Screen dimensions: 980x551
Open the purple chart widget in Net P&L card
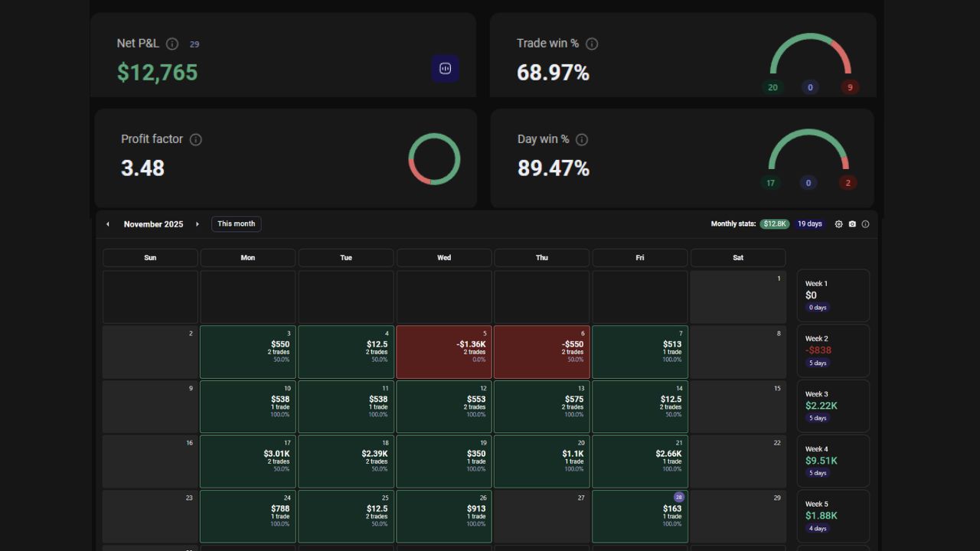(445, 69)
